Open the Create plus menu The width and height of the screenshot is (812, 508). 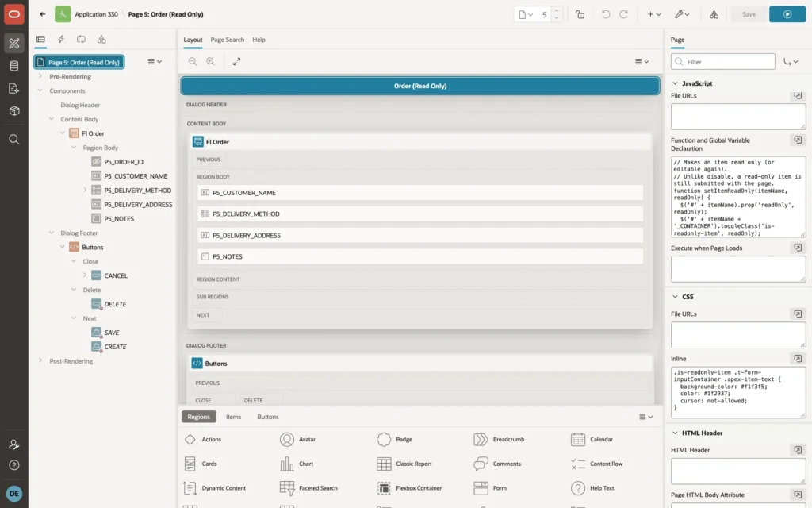[x=654, y=14]
